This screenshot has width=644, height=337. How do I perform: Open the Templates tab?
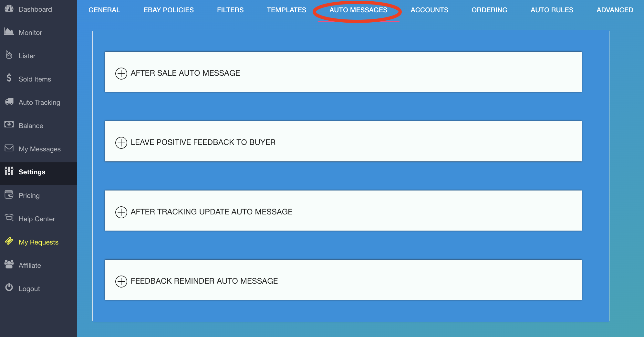pos(286,10)
